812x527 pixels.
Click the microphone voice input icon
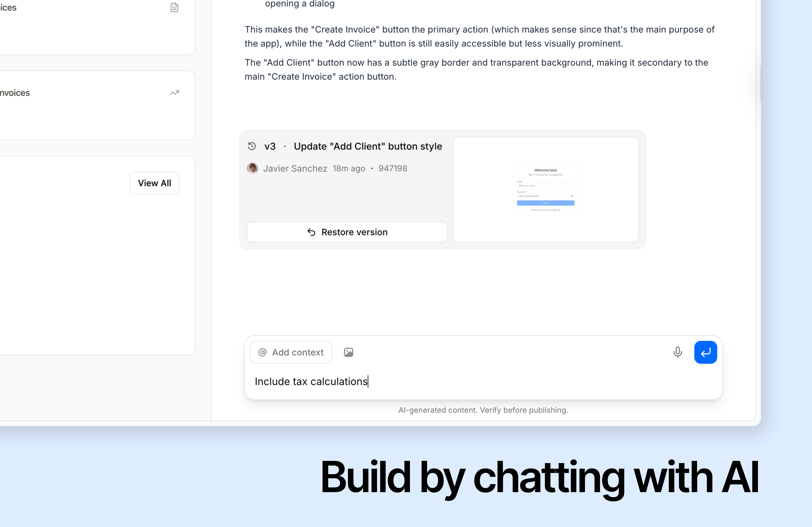pos(677,352)
